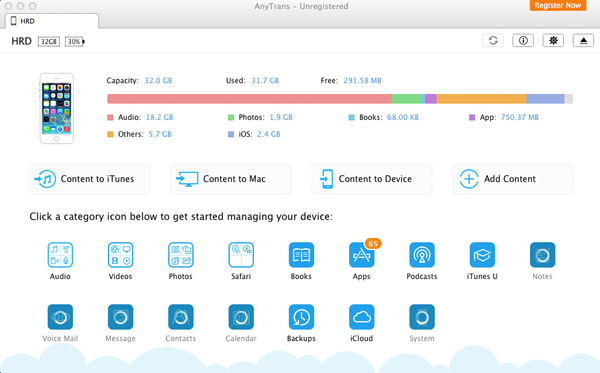Open the Notes category
The width and height of the screenshot is (600, 373).
[x=542, y=255]
